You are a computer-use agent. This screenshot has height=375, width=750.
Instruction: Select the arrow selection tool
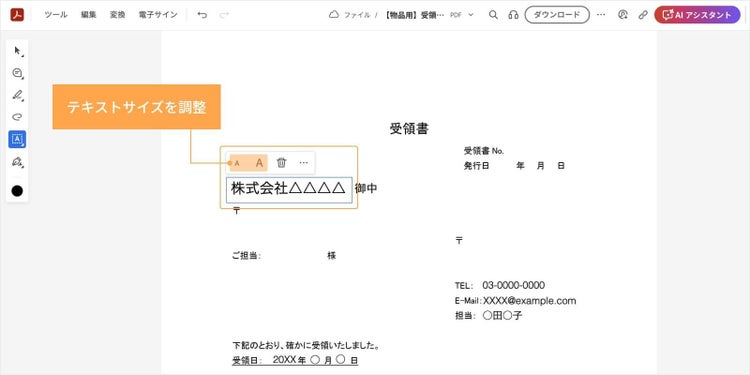pos(18,51)
